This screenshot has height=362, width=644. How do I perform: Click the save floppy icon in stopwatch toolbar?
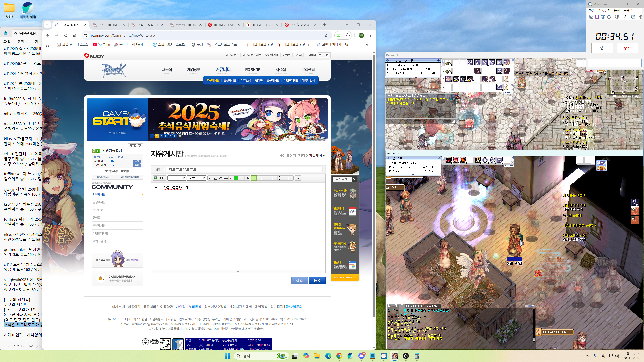597,17
